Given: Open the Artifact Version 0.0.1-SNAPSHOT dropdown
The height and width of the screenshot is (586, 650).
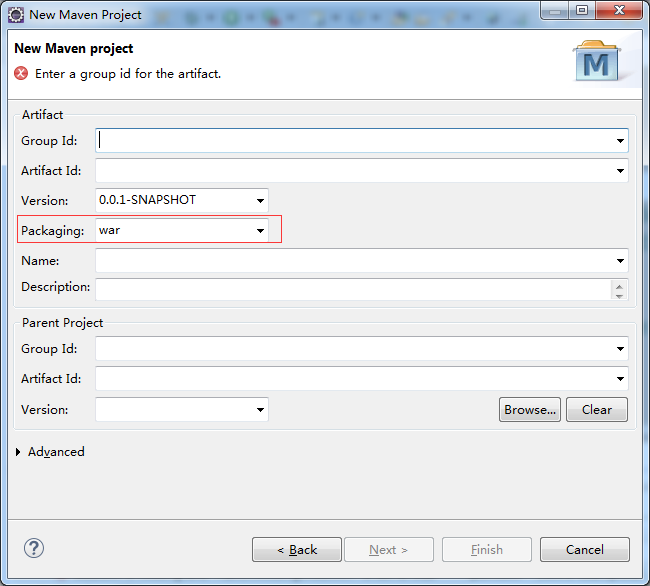Looking at the screenshot, I should (260, 201).
